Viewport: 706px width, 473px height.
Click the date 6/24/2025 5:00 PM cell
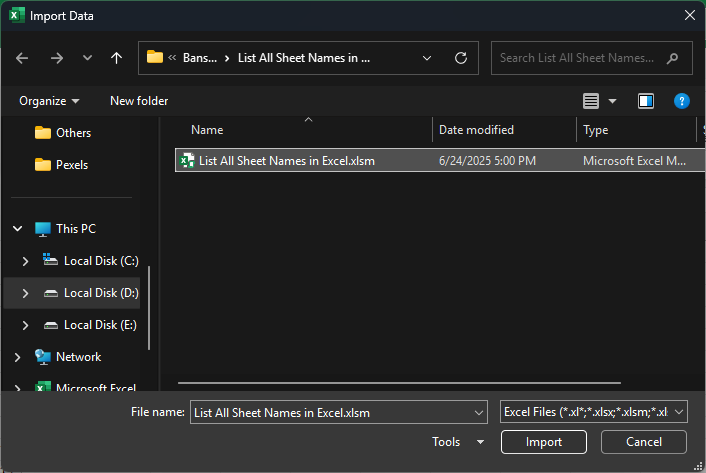487,161
